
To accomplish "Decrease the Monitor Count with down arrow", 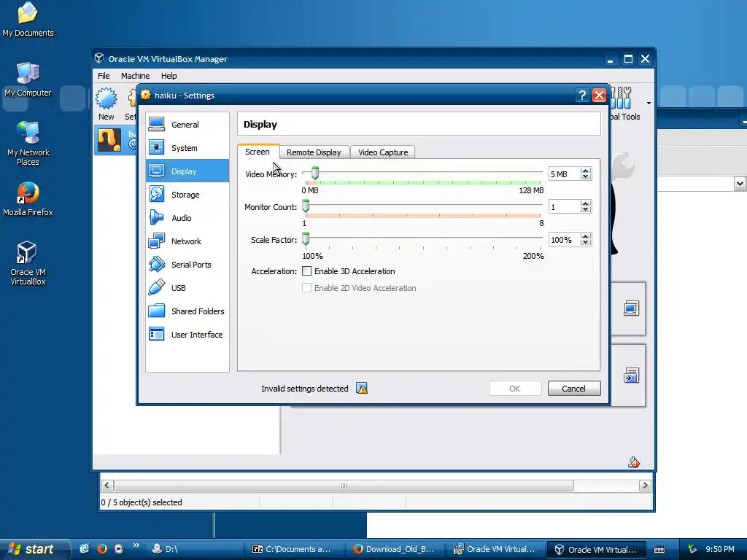I will click(x=586, y=209).
